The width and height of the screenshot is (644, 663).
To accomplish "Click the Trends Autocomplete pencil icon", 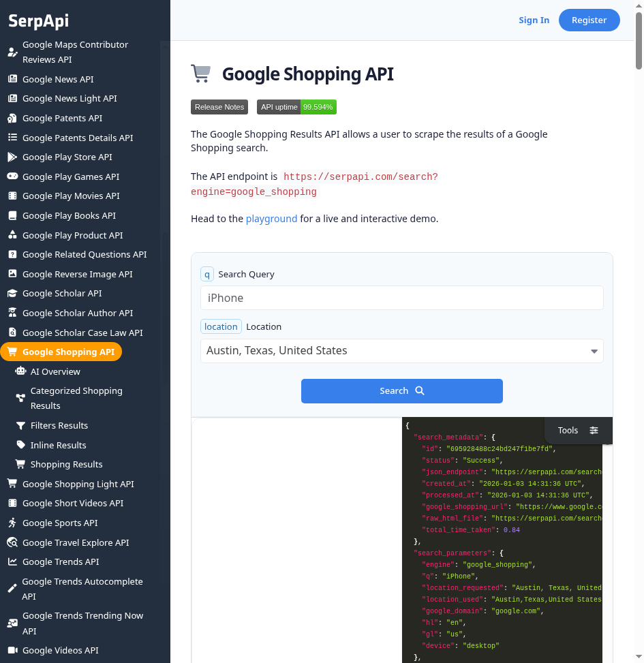I will point(12,588).
